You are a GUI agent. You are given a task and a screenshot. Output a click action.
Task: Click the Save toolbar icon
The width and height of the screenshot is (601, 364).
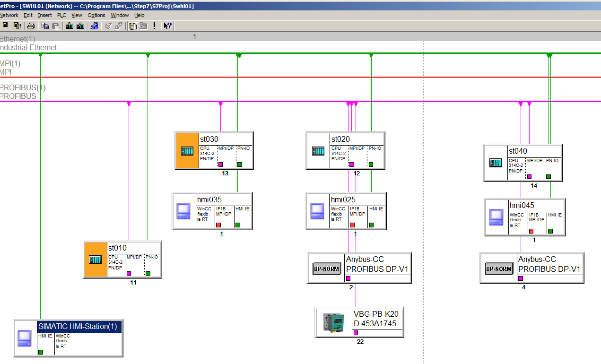[x=5, y=26]
